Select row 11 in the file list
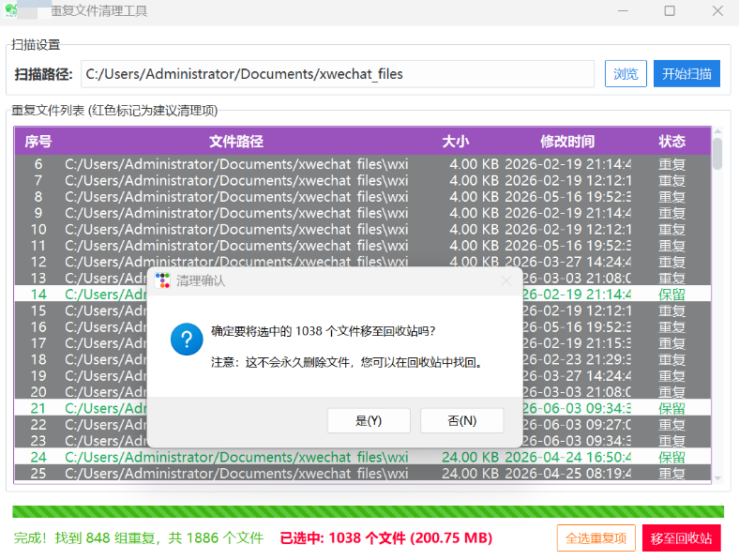The height and width of the screenshot is (560, 739). 362,246
